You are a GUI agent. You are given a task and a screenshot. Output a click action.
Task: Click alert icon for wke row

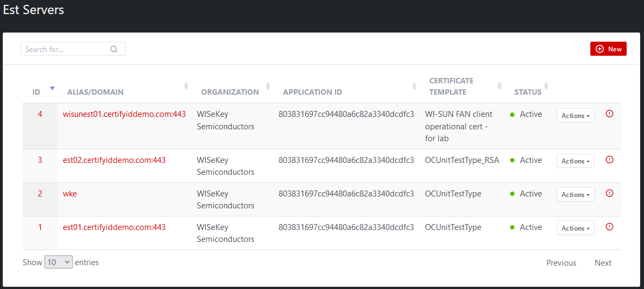609,193
